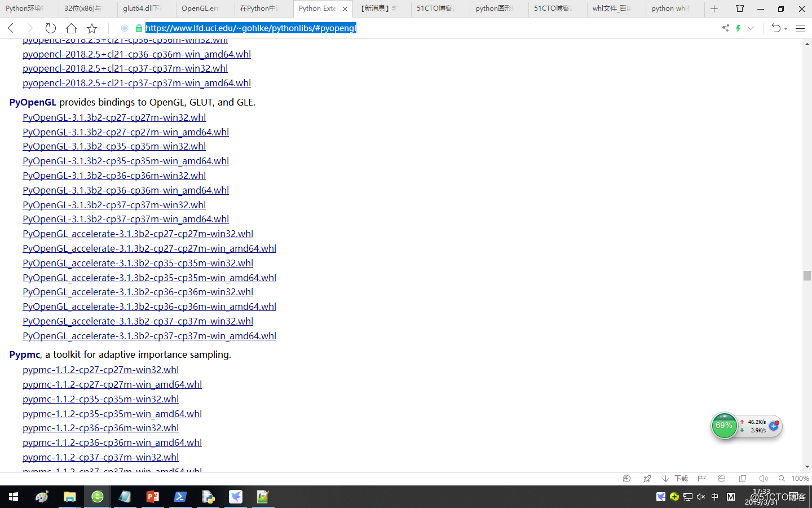The height and width of the screenshot is (508, 812).
Task: Click the shirt skin icon in the title bar
Action: (x=740, y=8)
